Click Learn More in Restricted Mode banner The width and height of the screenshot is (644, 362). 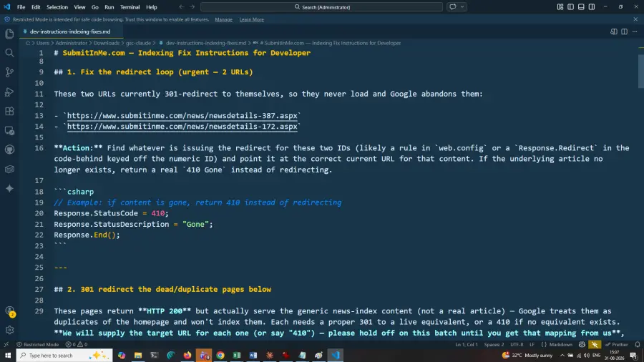(x=251, y=20)
